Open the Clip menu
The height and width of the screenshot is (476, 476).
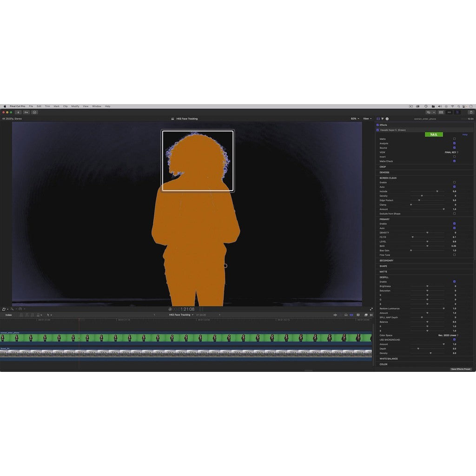coord(65,106)
